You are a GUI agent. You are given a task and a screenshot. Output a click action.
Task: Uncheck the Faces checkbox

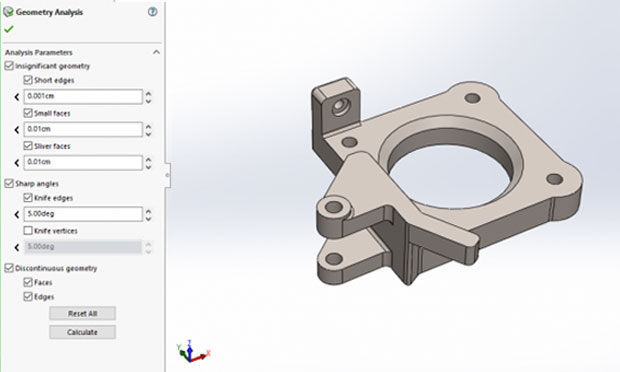(x=28, y=282)
